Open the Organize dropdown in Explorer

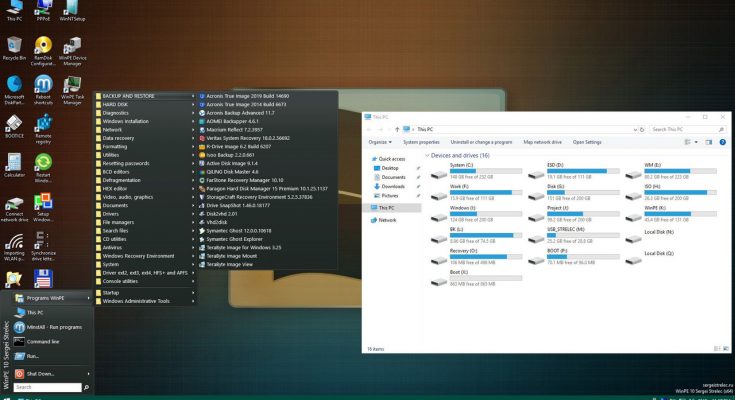[x=380, y=142]
